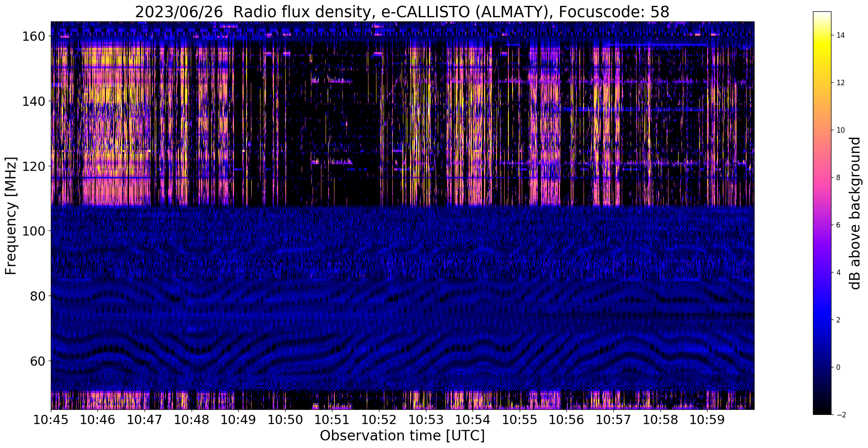Click the colorbar tick value 2

(838, 320)
